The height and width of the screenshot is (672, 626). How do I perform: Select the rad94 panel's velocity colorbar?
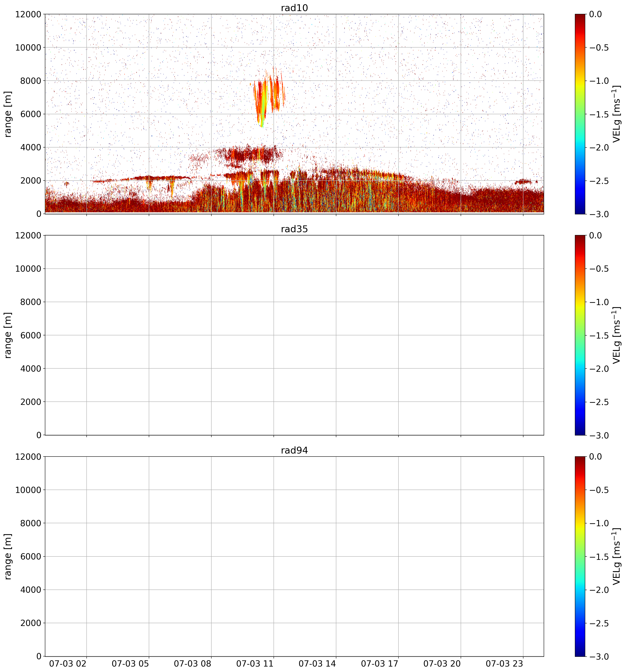pos(580,556)
